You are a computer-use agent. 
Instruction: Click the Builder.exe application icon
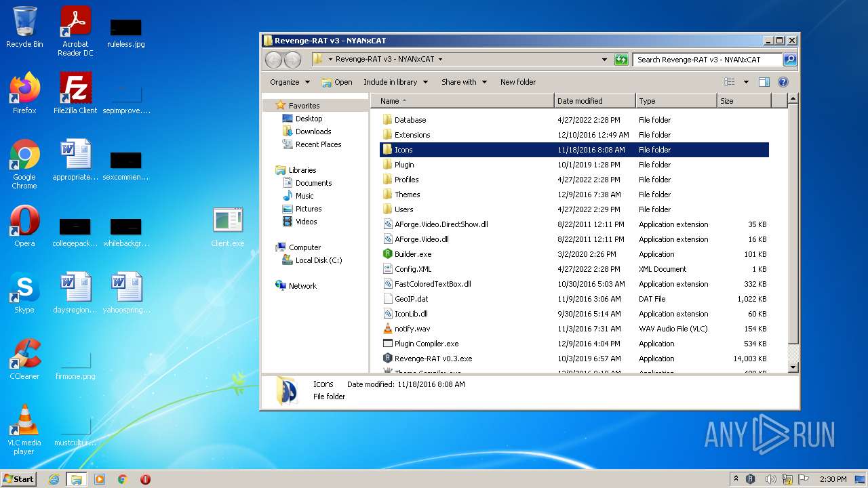click(387, 254)
